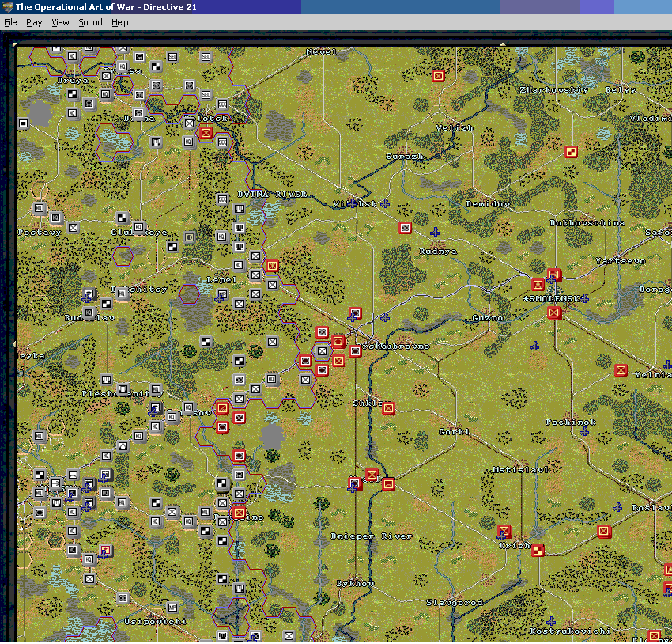Click the blue airfield marker above Kostyukovichi

(x=551, y=621)
